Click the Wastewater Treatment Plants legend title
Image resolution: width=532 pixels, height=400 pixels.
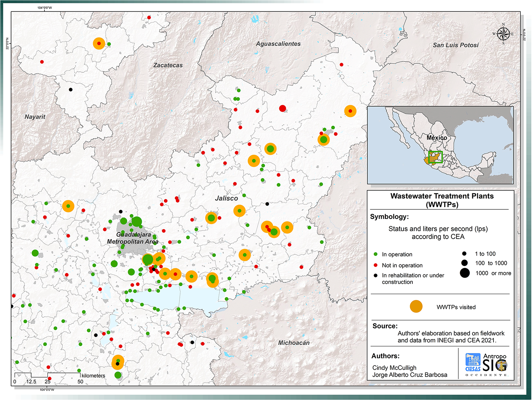click(x=442, y=200)
